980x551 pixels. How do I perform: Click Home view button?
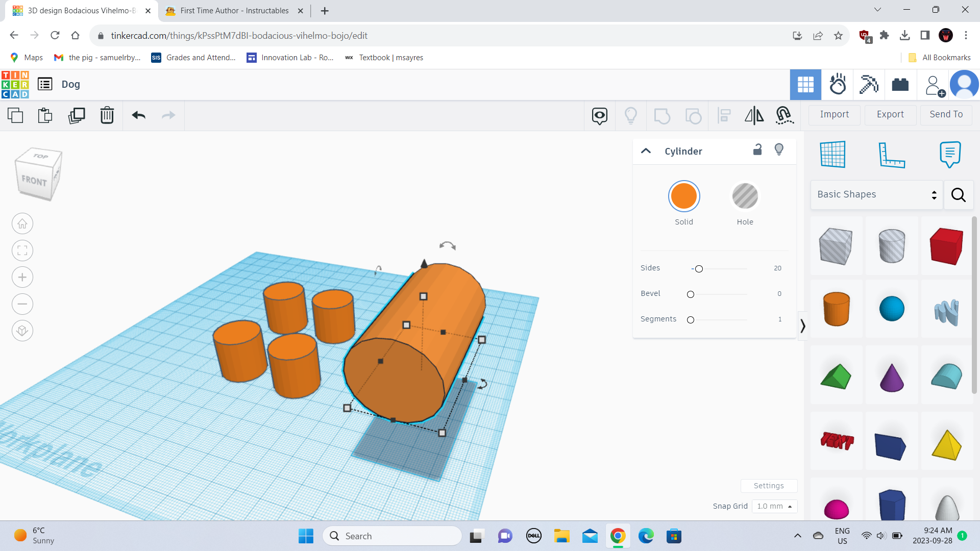pyautogui.click(x=22, y=223)
